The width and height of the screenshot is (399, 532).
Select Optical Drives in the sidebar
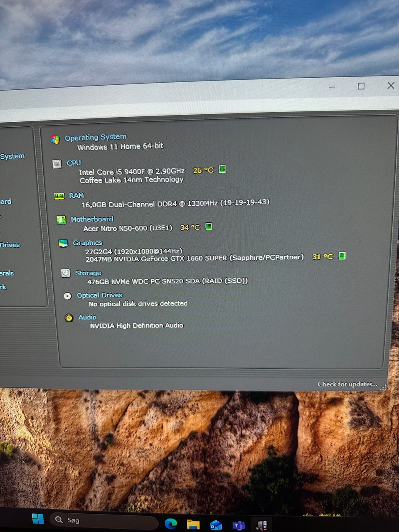tap(10, 245)
